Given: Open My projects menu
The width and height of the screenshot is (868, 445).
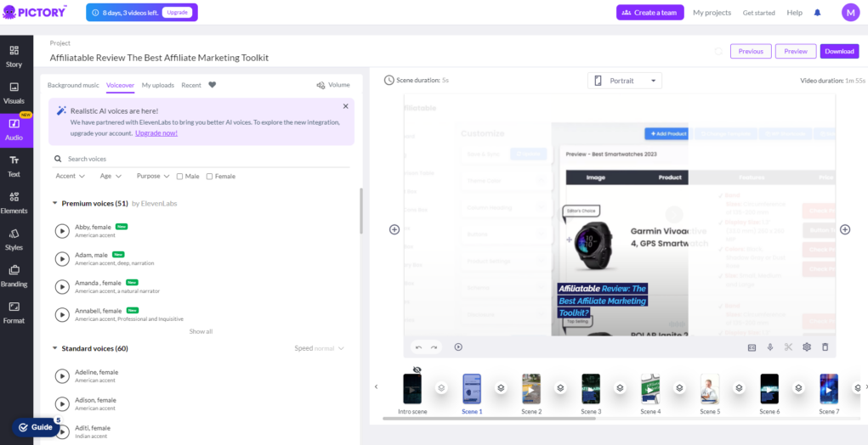Looking at the screenshot, I should click(x=712, y=13).
